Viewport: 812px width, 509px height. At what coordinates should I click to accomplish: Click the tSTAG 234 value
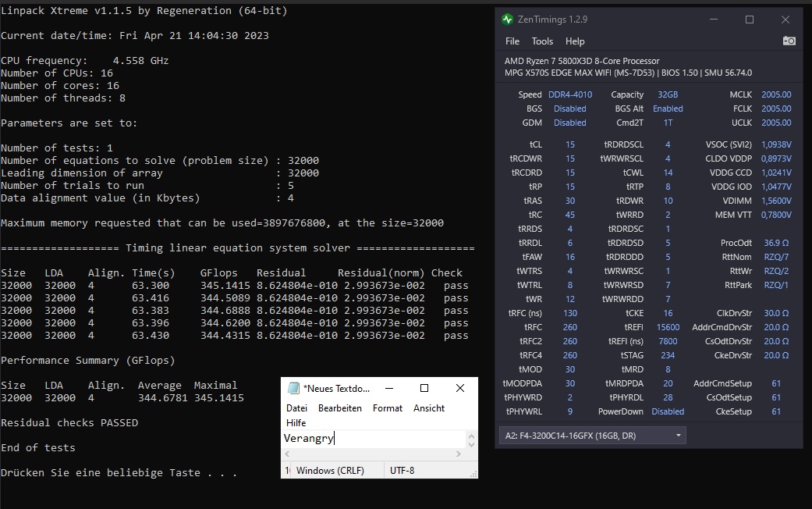coord(668,355)
